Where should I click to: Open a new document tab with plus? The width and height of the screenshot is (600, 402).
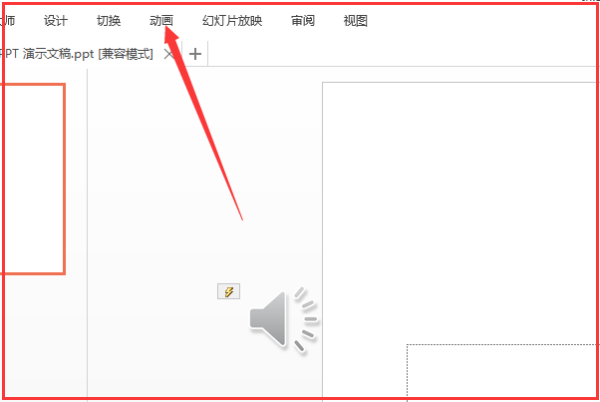tap(195, 54)
